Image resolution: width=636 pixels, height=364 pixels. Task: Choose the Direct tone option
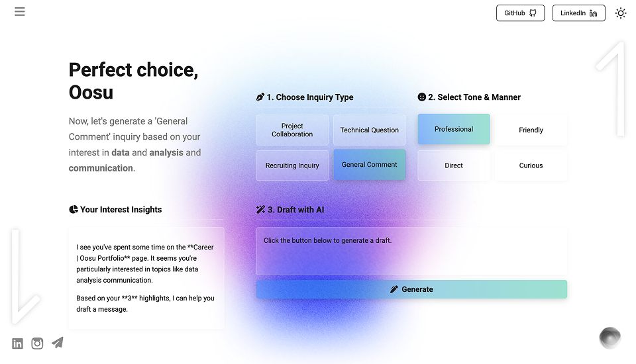(x=454, y=165)
